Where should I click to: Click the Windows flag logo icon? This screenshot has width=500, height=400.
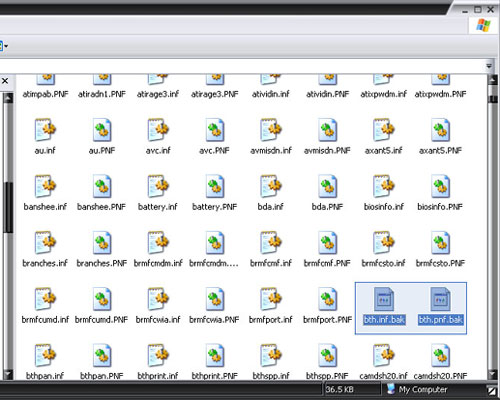483,25
